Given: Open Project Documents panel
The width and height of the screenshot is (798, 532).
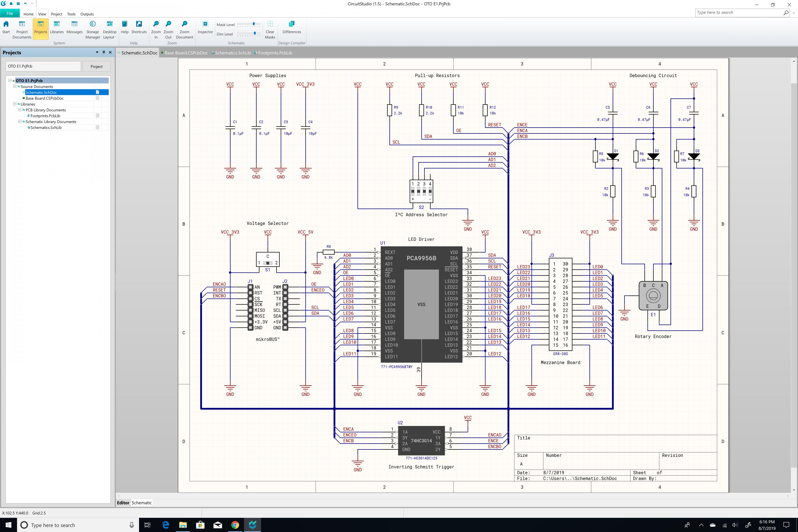Looking at the screenshot, I should click(22, 30).
